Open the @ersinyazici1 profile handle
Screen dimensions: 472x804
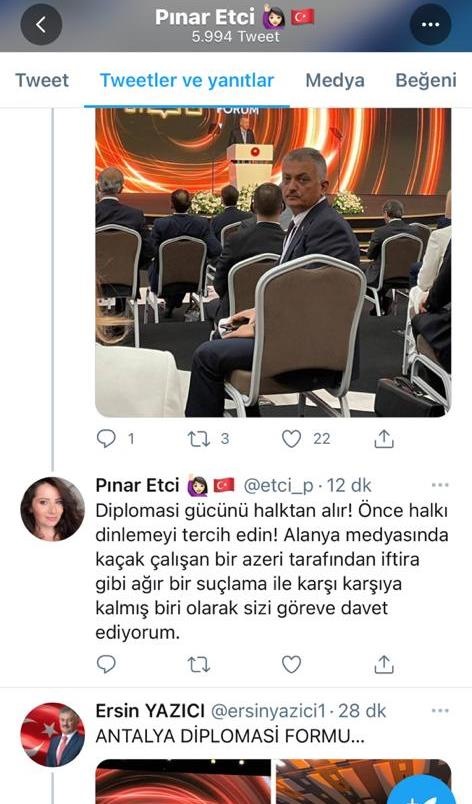coord(269,711)
